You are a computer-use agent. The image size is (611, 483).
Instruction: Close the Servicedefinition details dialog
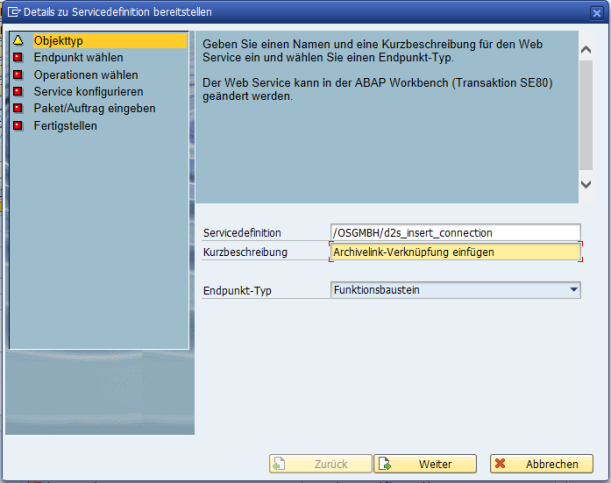(596, 12)
